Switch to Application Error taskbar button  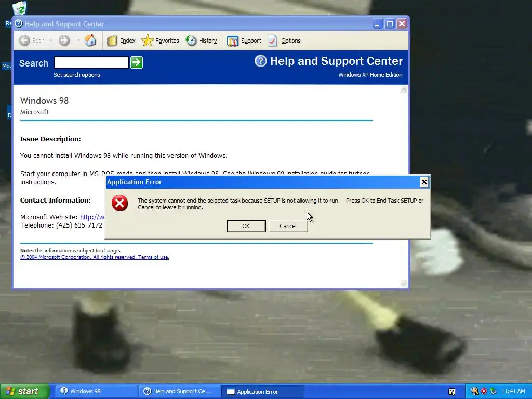pos(262,392)
